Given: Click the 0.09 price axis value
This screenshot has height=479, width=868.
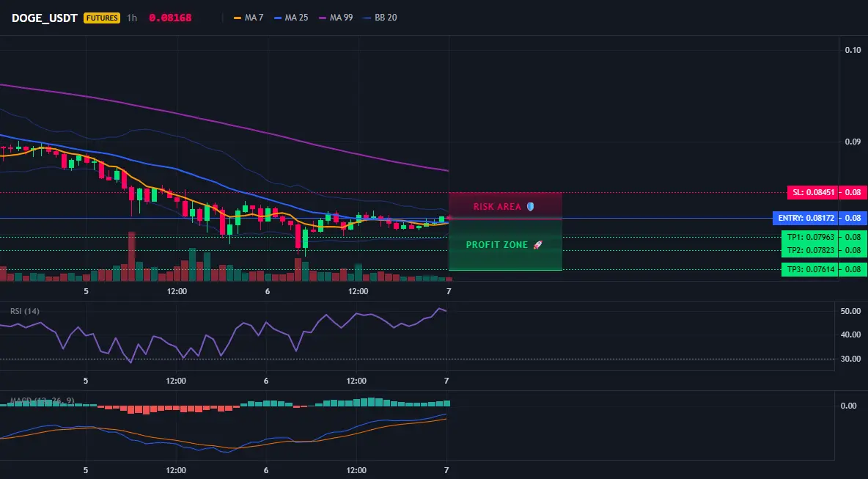Looking at the screenshot, I should pos(853,142).
